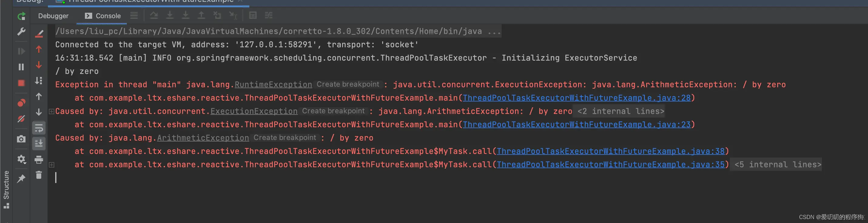Select the Console tab
This screenshot has height=223, width=868.
click(103, 16)
